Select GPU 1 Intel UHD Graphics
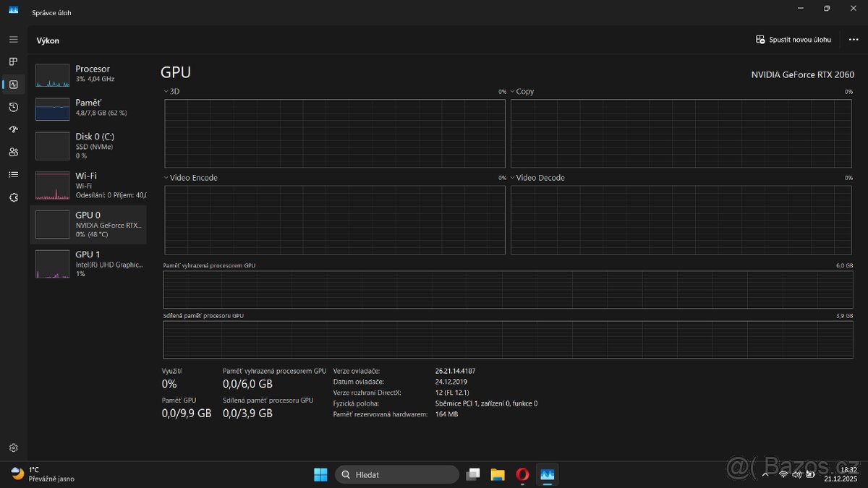 [88, 263]
